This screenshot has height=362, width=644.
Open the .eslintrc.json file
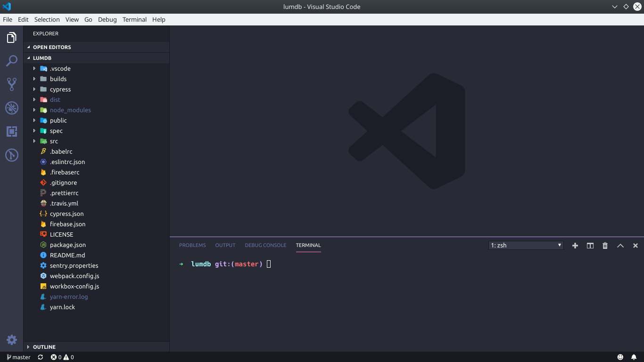tap(96, 162)
